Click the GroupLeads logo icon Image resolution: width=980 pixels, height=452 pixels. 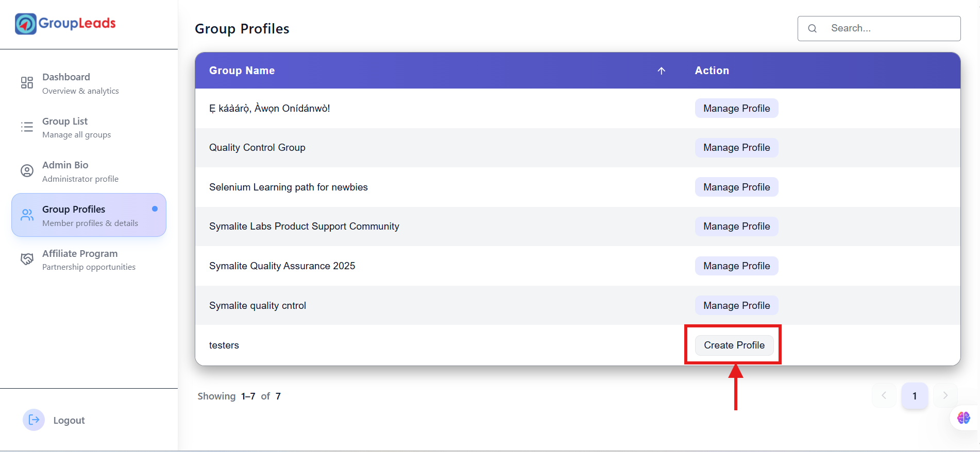pos(26,24)
